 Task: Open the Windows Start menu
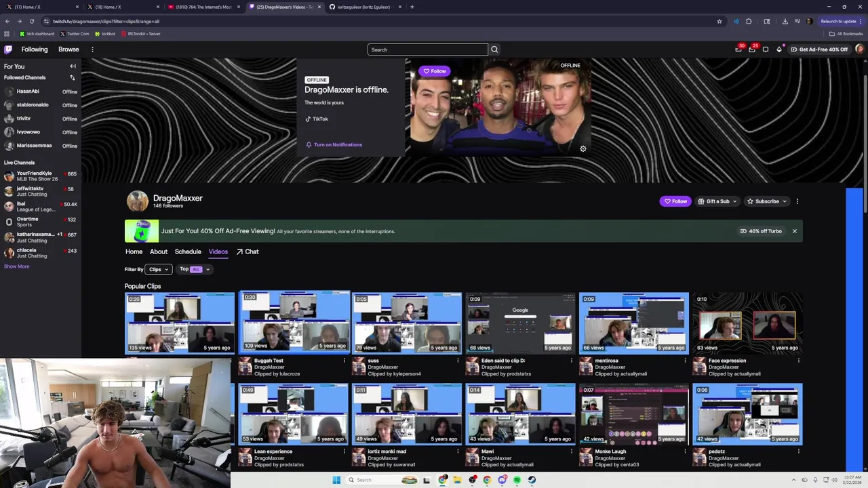pyautogui.click(x=336, y=480)
